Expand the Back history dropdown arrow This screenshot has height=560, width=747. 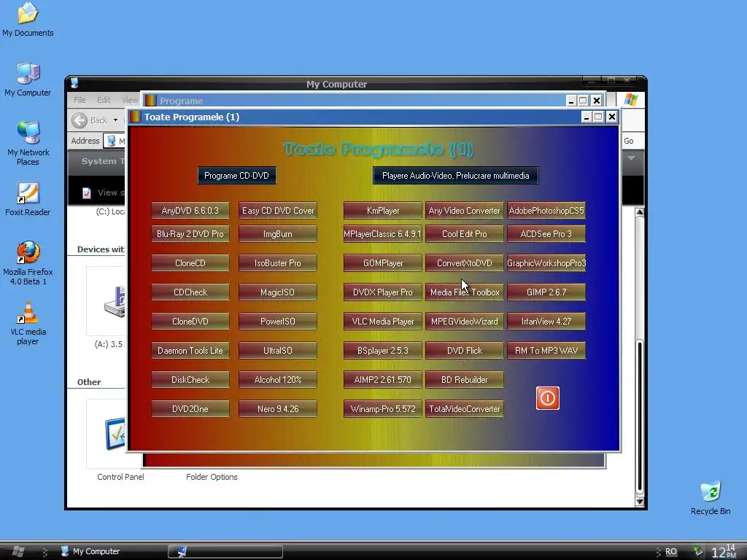[x=115, y=120]
